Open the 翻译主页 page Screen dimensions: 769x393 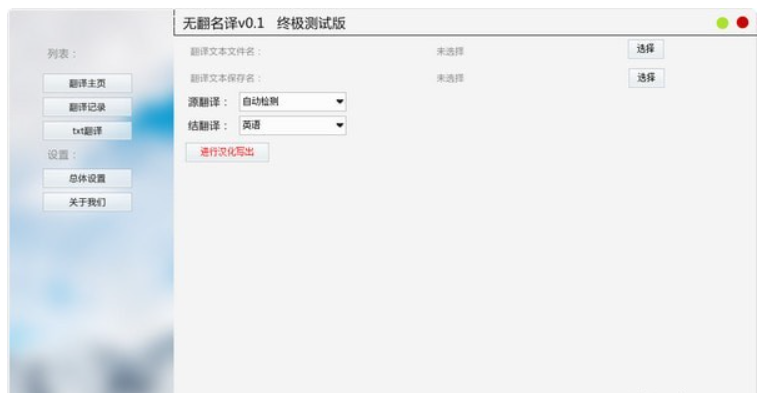[x=87, y=83]
